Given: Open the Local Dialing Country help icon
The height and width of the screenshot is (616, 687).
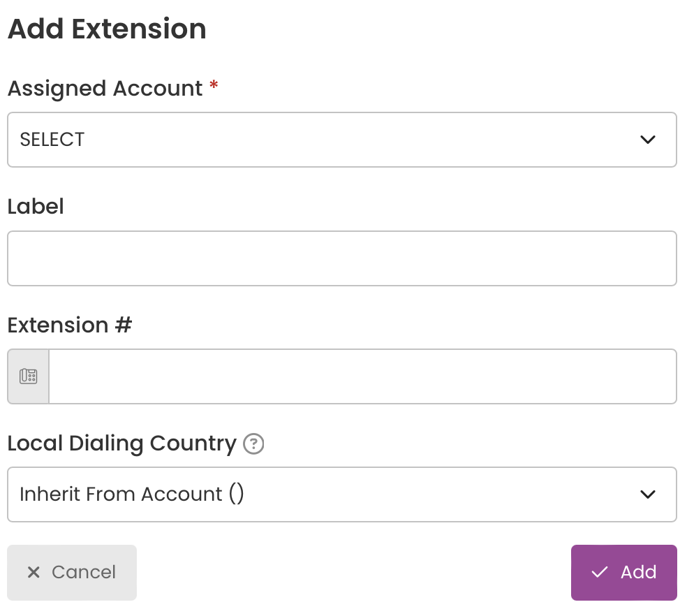Looking at the screenshot, I should pos(253,443).
